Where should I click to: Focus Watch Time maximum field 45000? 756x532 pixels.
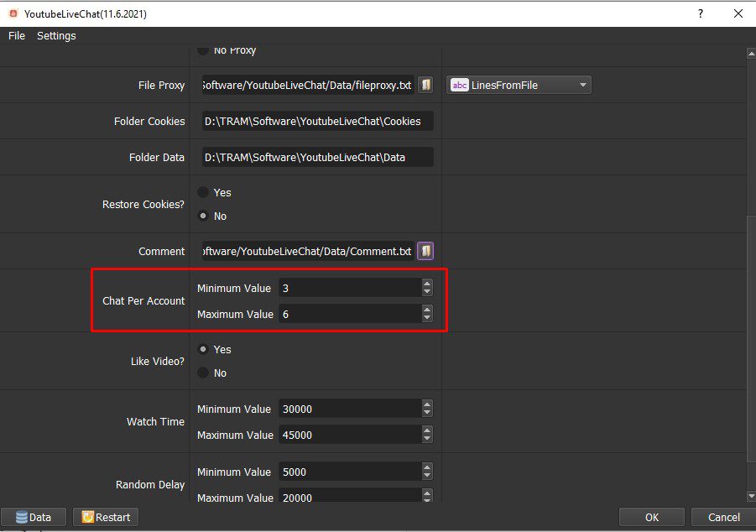(350, 435)
